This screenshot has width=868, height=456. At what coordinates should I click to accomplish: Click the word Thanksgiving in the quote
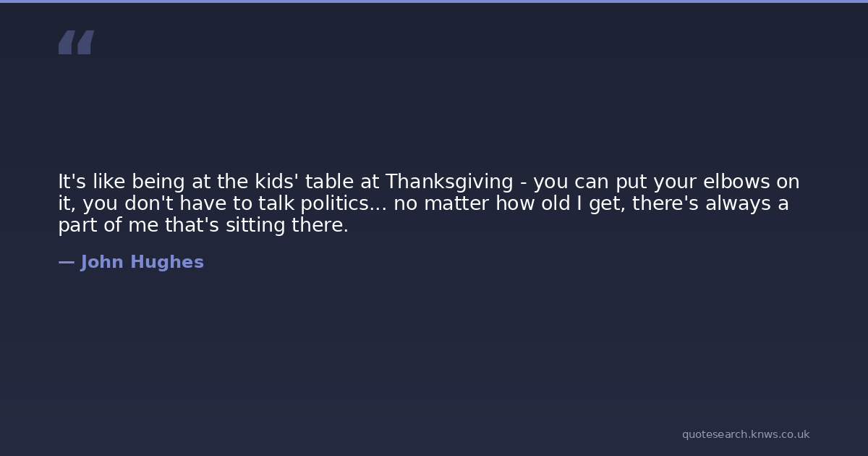(449, 182)
